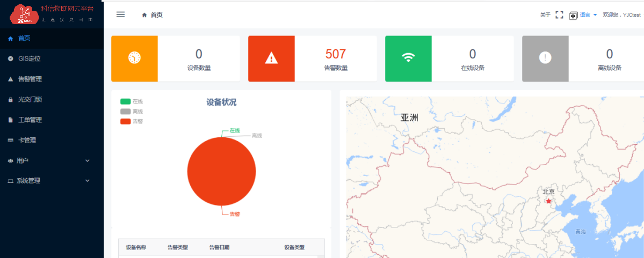Open GIS定位 in the sidebar

(x=29, y=58)
